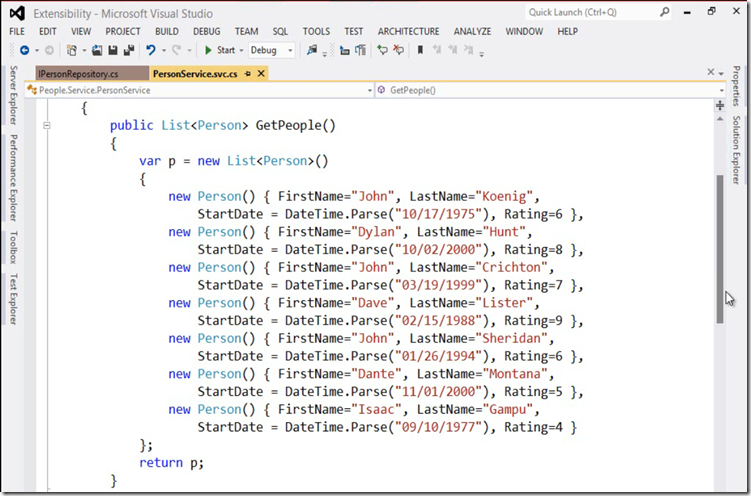Image resolution: width=751 pixels, height=496 pixels.
Task: Open the Server Explorer side tab
Action: tap(13, 95)
